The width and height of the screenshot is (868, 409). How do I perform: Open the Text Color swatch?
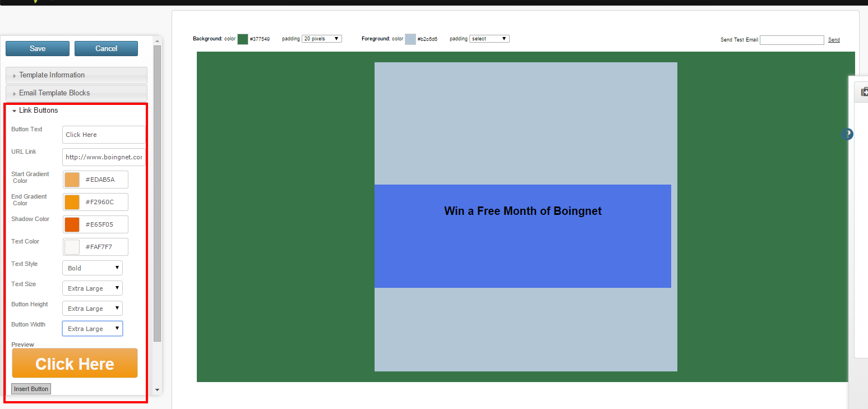pyautogui.click(x=72, y=247)
